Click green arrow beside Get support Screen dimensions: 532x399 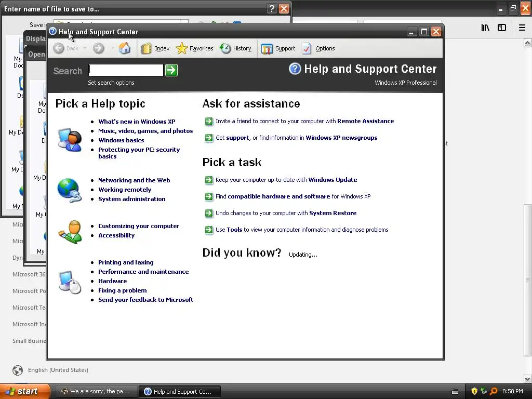click(209, 138)
